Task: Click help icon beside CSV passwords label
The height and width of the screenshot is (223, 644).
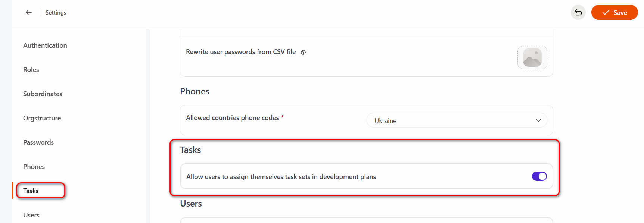Action: coord(303,53)
